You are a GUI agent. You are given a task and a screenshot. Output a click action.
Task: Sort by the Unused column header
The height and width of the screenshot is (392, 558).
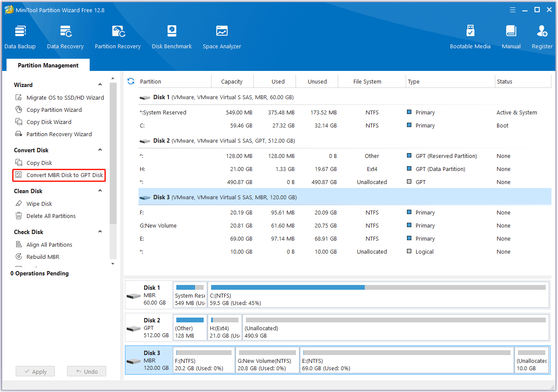click(317, 81)
